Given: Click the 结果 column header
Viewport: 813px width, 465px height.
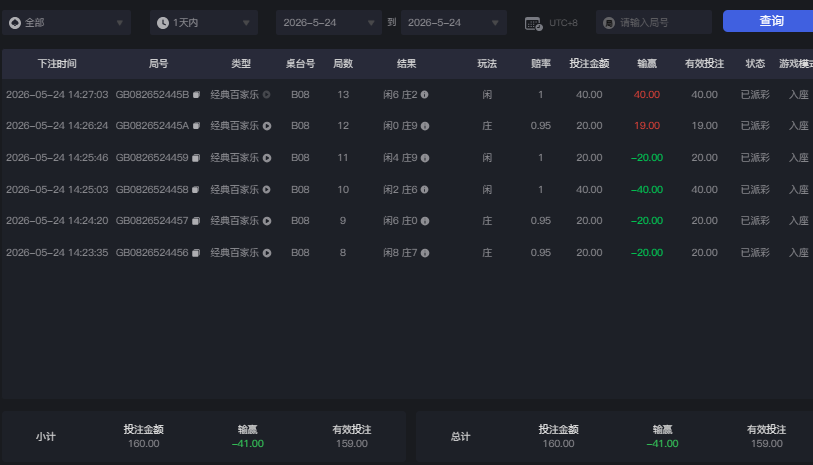Looking at the screenshot, I should coord(406,64).
